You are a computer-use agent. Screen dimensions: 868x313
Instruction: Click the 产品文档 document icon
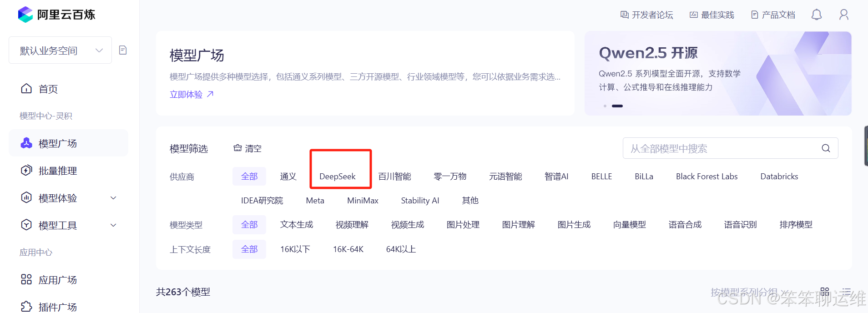click(755, 15)
